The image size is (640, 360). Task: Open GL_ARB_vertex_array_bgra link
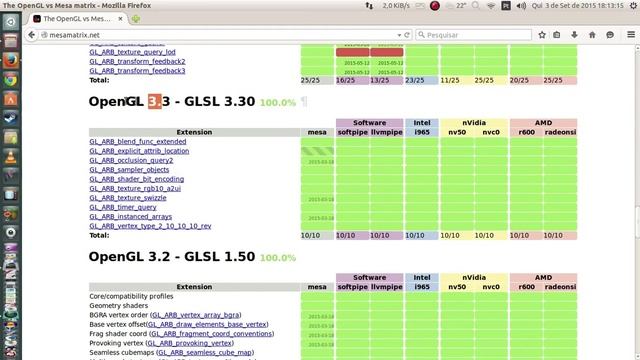click(x=196, y=315)
